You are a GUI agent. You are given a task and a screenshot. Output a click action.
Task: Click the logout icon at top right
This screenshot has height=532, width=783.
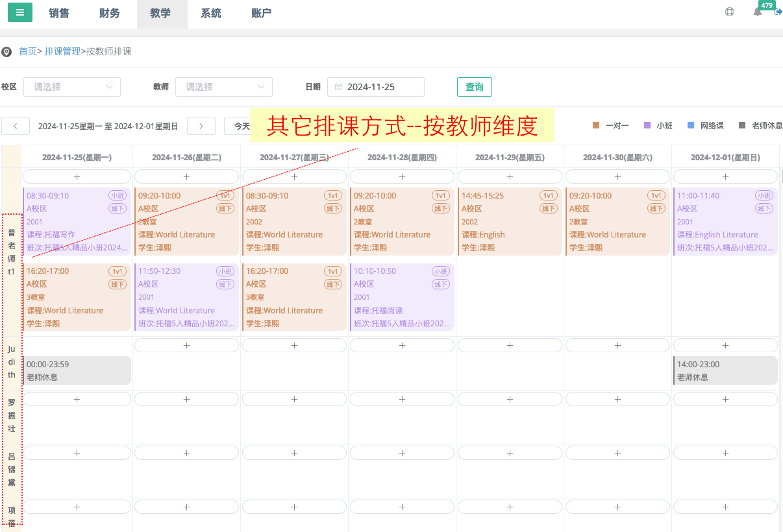[778, 12]
